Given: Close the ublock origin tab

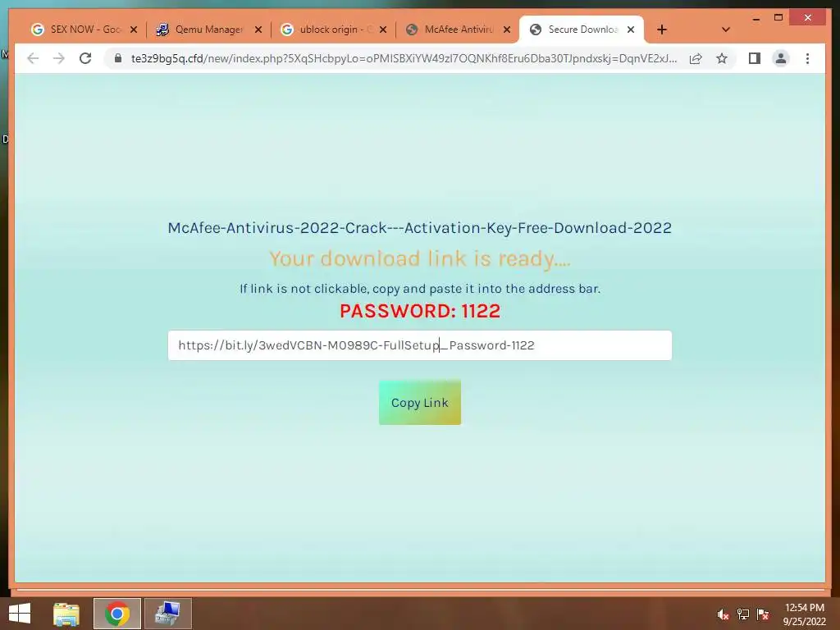Looking at the screenshot, I should pyautogui.click(x=382, y=30).
